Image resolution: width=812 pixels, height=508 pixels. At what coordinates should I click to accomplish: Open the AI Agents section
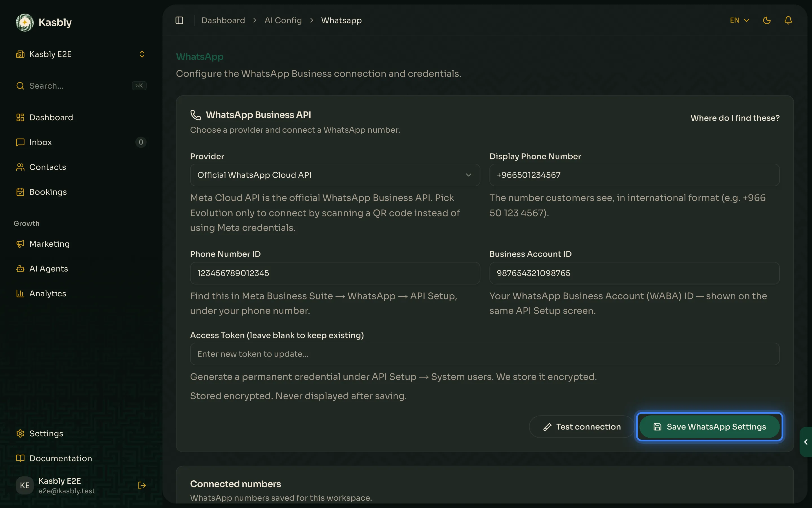[x=81, y=269]
